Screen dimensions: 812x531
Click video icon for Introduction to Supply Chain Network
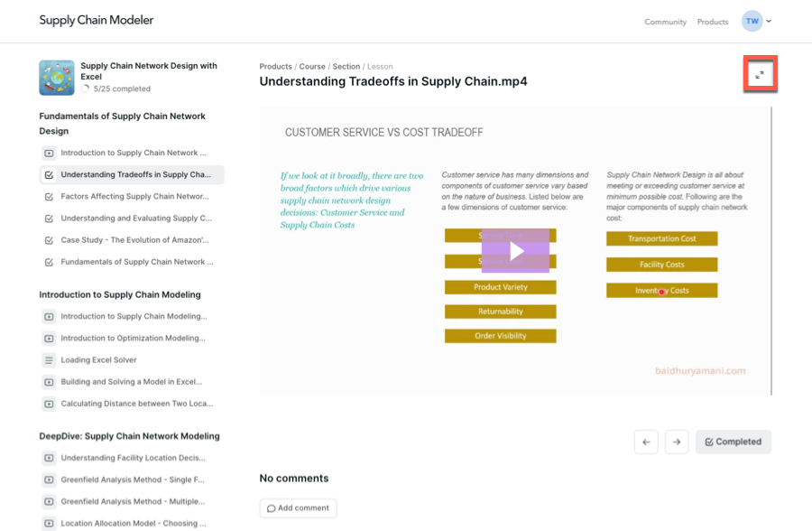pos(49,154)
